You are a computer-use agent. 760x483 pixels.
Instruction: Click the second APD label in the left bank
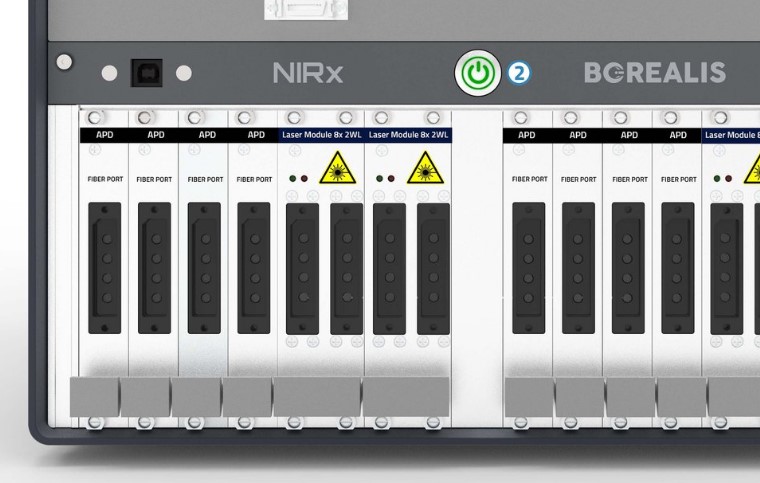[156, 135]
